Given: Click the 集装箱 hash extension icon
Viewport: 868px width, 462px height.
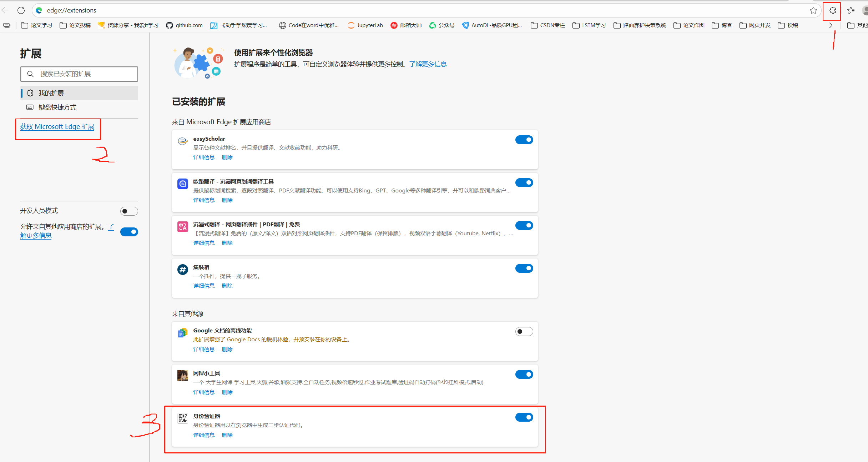Looking at the screenshot, I should [x=183, y=270].
